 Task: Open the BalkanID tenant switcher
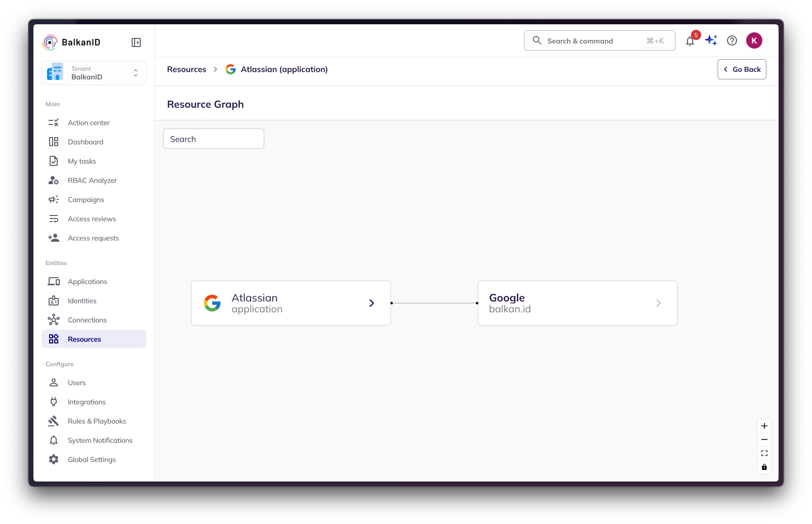[x=94, y=73]
